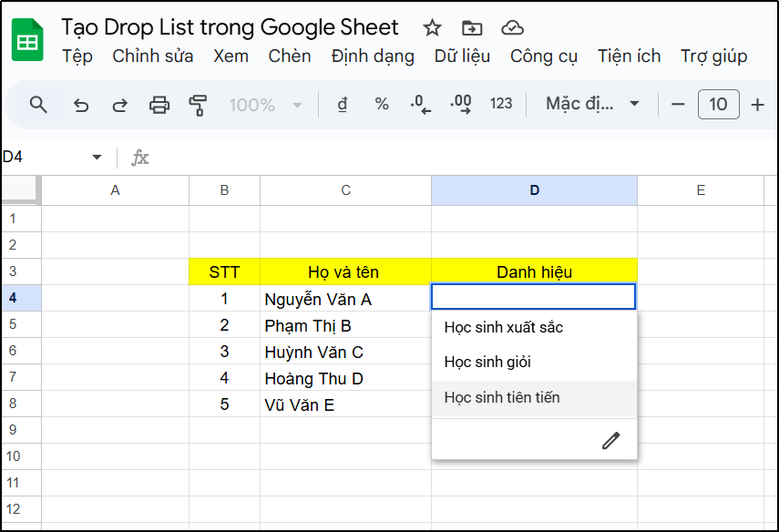Format selected cell as currency
The height and width of the screenshot is (532, 779).
click(341, 104)
